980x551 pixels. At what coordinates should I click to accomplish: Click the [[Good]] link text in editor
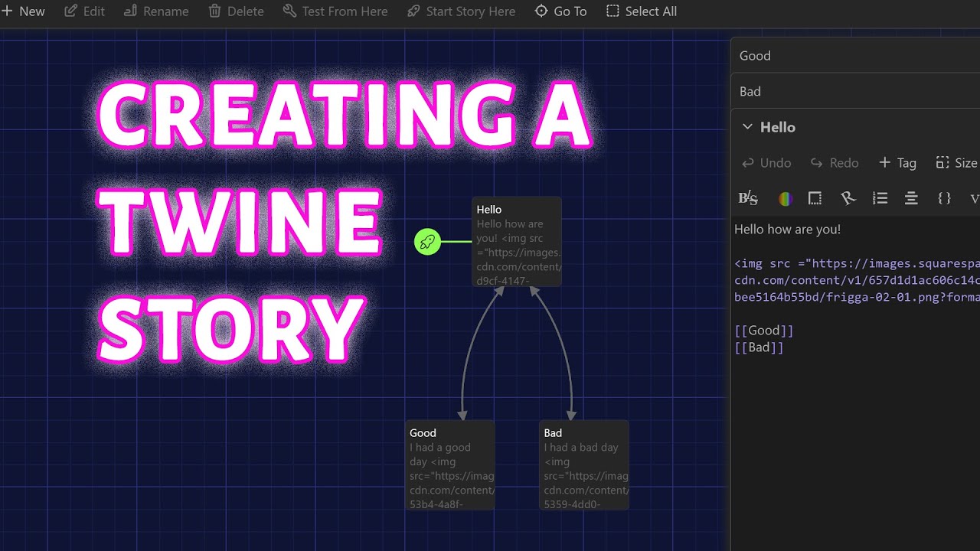[x=764, y=331]
